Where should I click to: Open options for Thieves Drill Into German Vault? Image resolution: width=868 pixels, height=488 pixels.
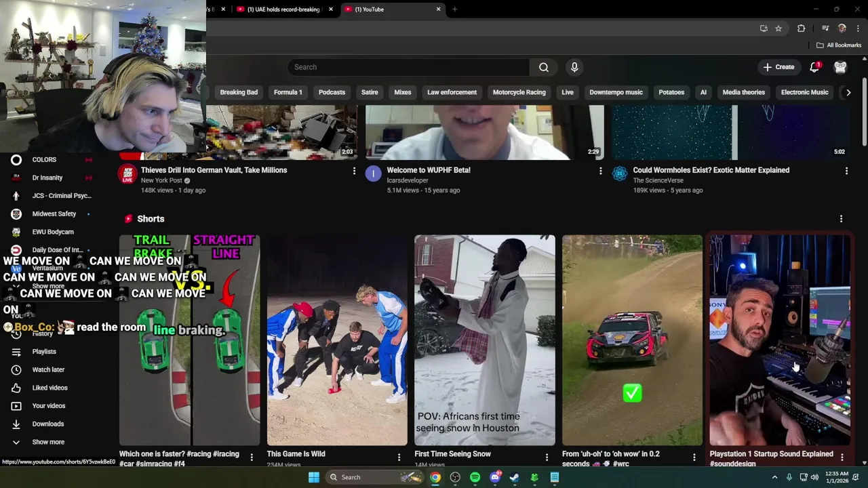[x=354, y=171]
